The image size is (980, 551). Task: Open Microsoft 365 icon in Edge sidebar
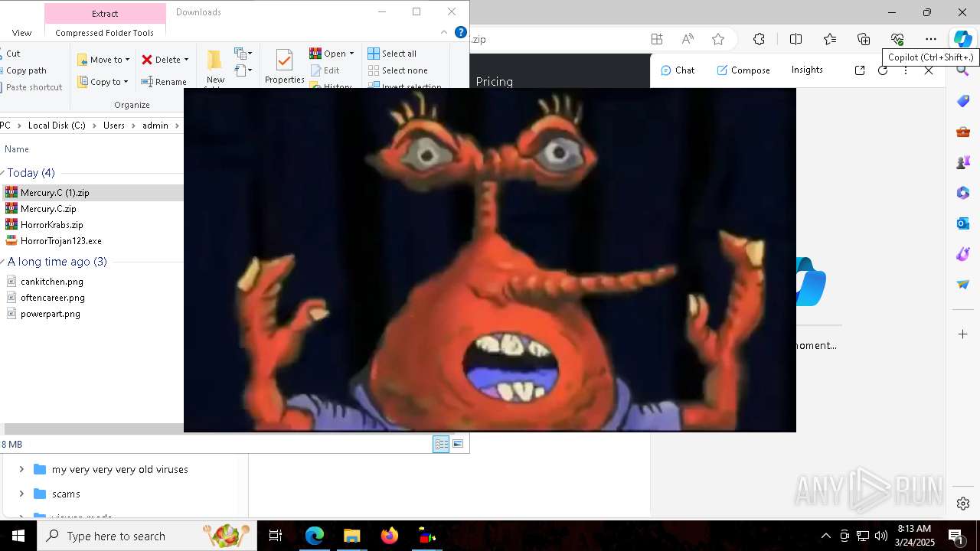pyautogui.click(x=963, y=193)
